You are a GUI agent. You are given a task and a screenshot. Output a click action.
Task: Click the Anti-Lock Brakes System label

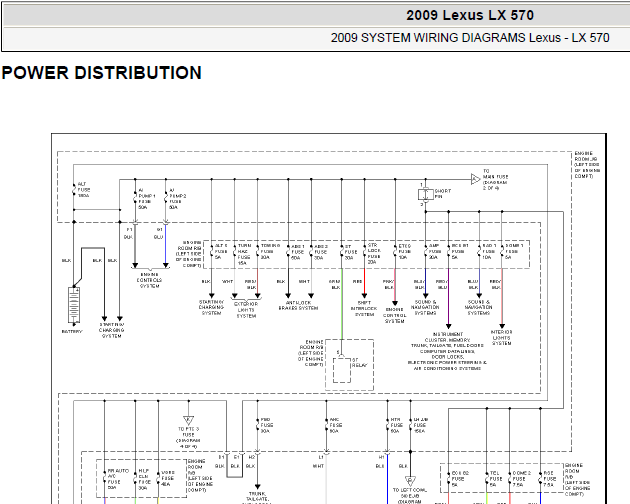(x=299, y=305)
